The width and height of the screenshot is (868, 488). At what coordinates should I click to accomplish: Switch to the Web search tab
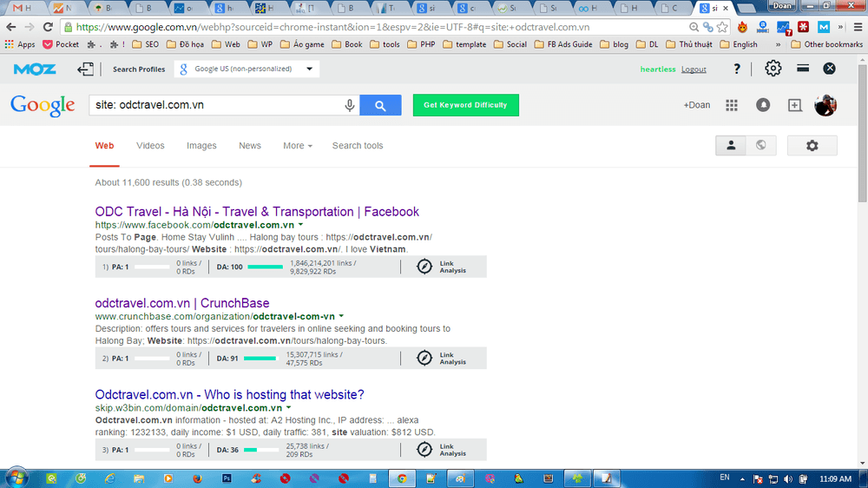(104, 146)
